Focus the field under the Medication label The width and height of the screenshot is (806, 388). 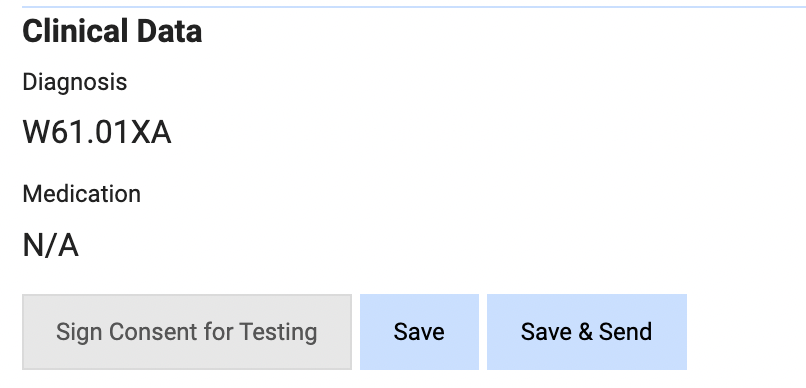[51, 245]
